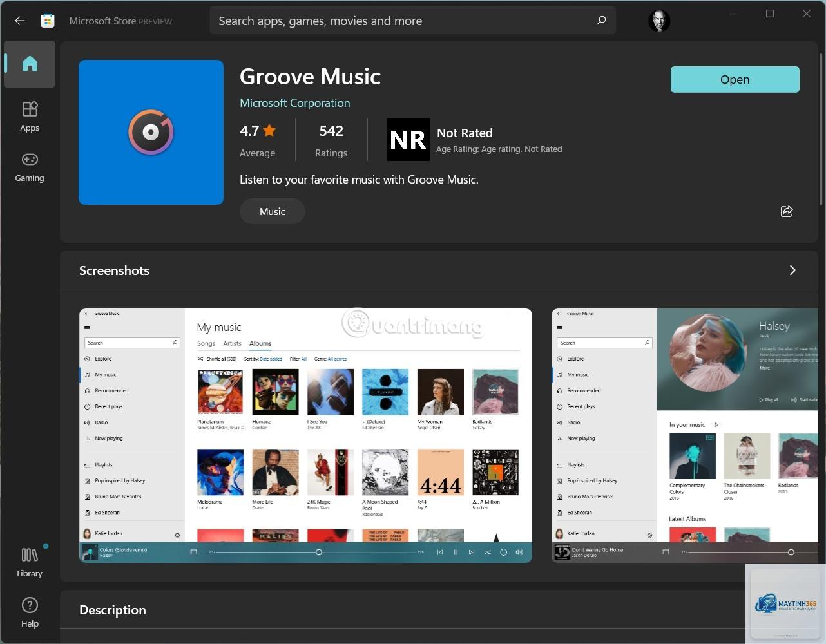Click the Microsoft Store logo icon
The width and height of the screenshot is (826, 644).
coord(48,21)
